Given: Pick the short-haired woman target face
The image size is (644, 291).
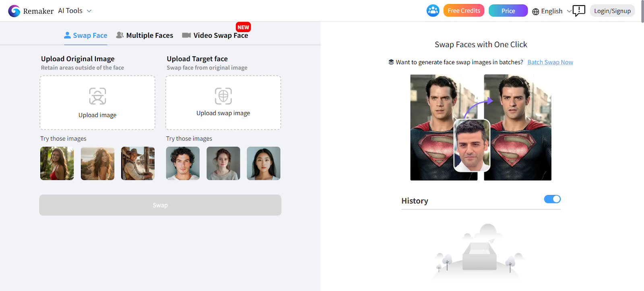Looking at the screenshot, I should pyautogui.click(x=223, y=163).
